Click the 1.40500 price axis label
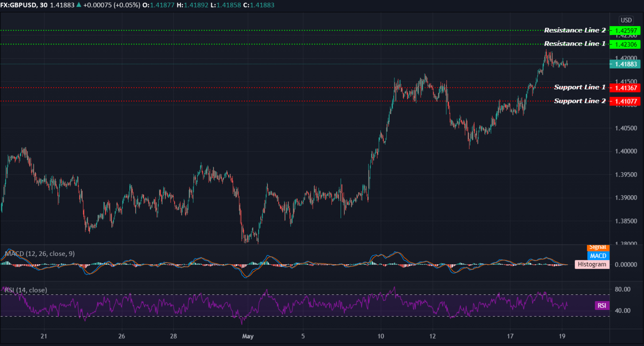Viewport: 644px width, 346px height. (626, 128)
